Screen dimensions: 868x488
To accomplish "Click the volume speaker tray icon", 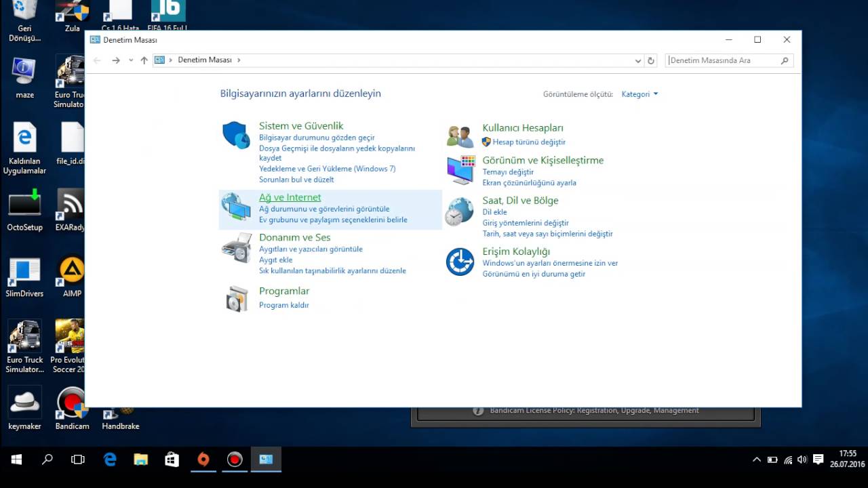I will coord(803,460).
